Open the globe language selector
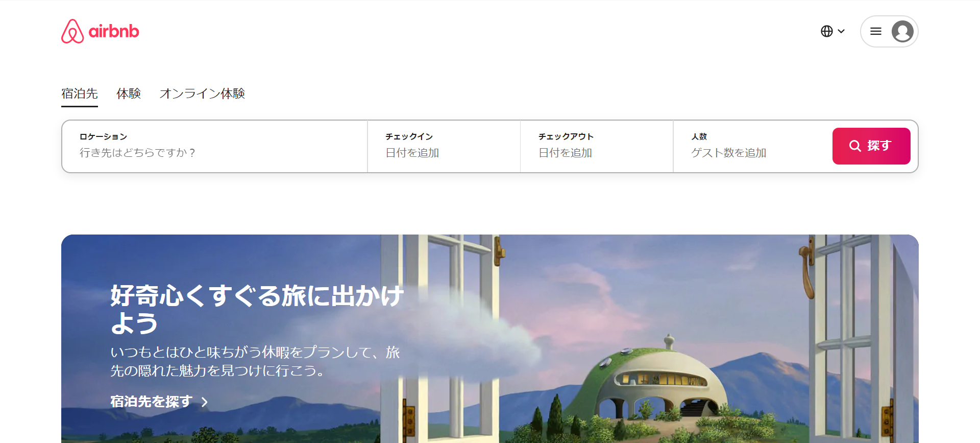 [827, 31]
